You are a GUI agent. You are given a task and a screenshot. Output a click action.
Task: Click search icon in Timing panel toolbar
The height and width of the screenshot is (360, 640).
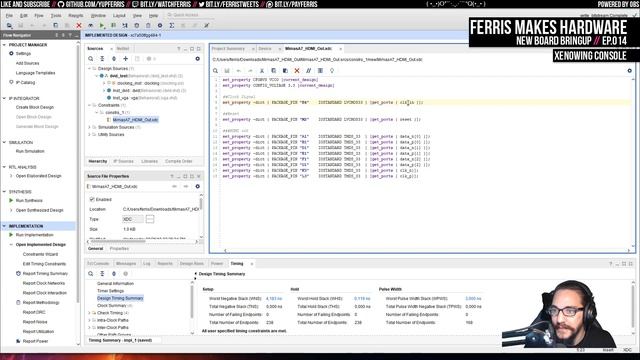tap(91, 274)
